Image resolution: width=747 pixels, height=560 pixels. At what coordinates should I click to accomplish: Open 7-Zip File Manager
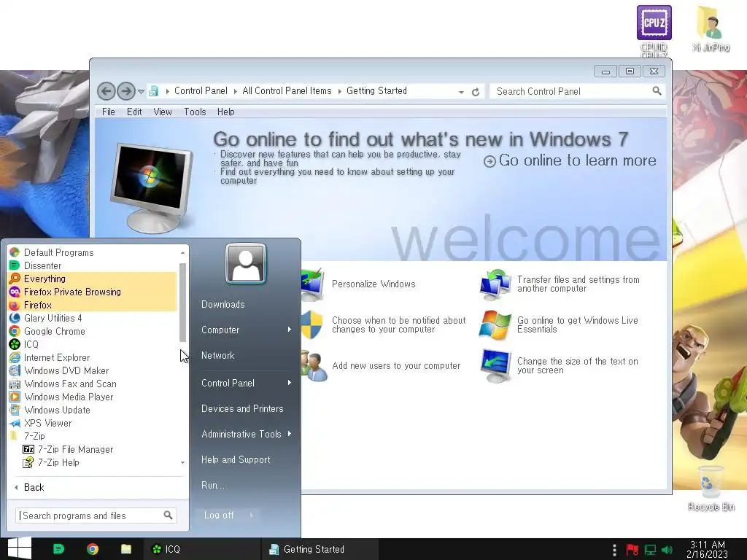click(75, 449)
